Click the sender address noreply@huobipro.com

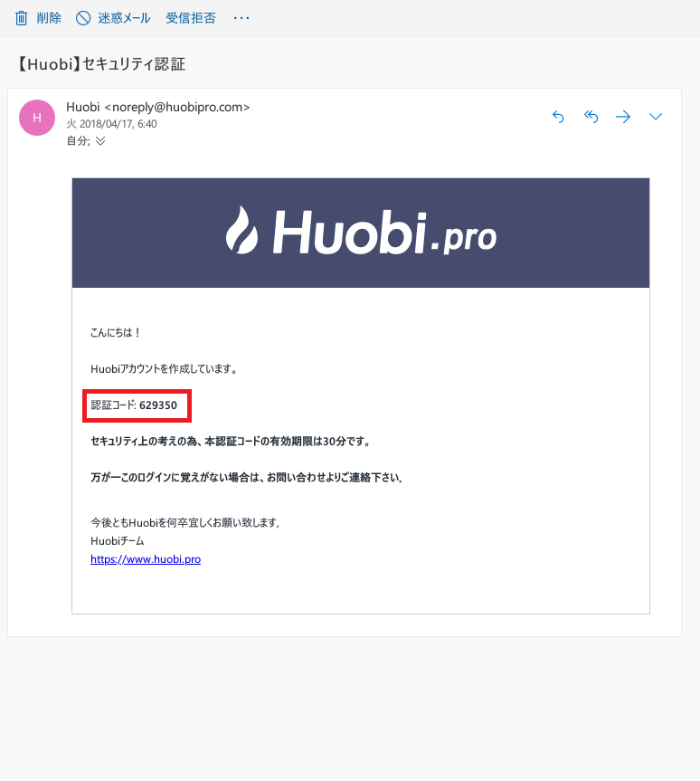[x=176, y=107]
